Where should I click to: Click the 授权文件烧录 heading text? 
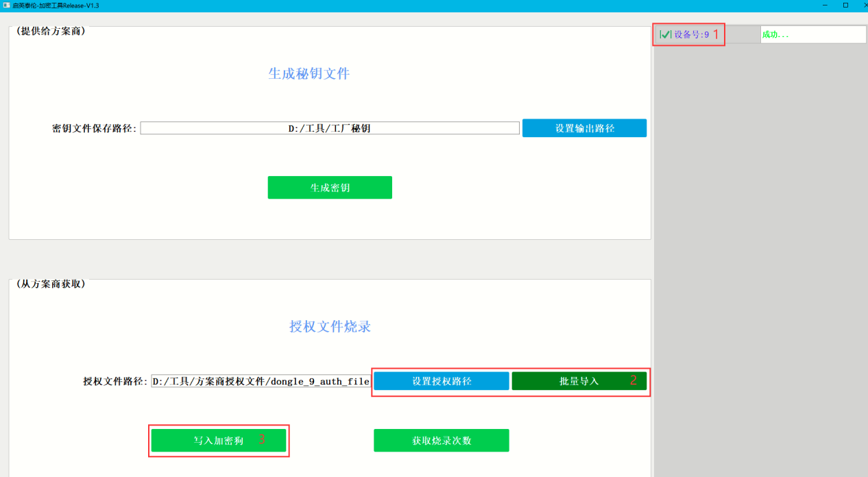tap(330, 327)
